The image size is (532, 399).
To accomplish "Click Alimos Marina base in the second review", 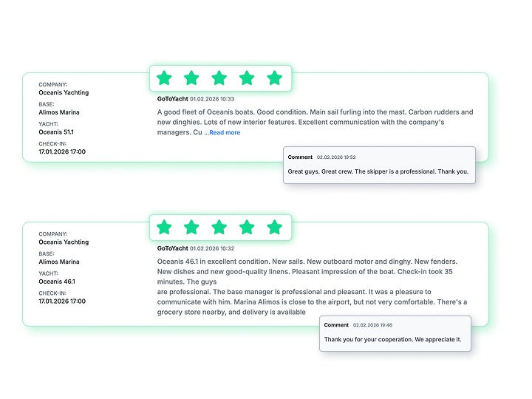I will coord(59,262).
